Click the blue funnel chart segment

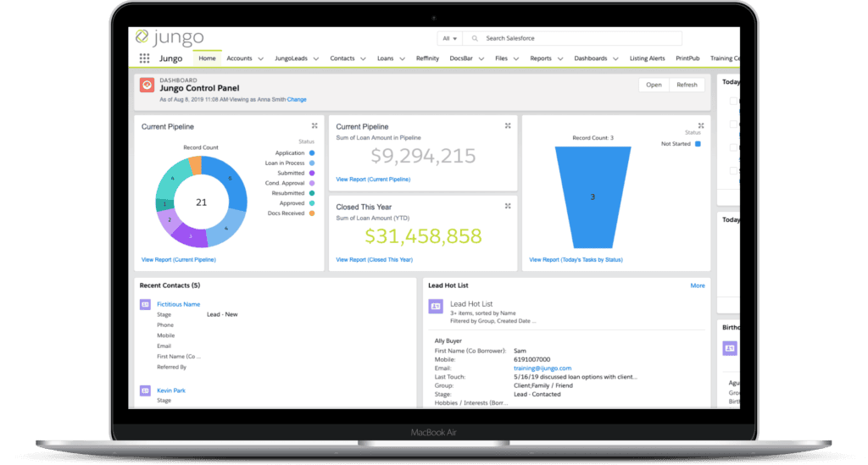[593, 197]
